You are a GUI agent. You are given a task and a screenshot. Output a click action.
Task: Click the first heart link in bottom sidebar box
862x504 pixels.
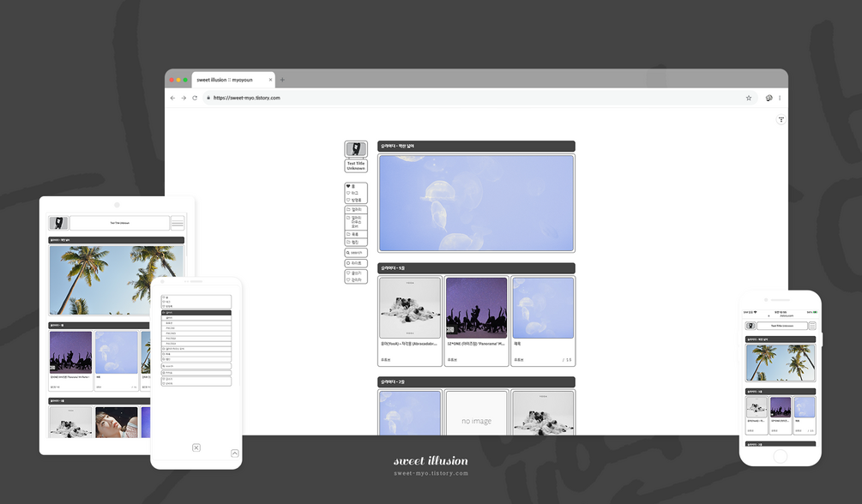(356, 273)
